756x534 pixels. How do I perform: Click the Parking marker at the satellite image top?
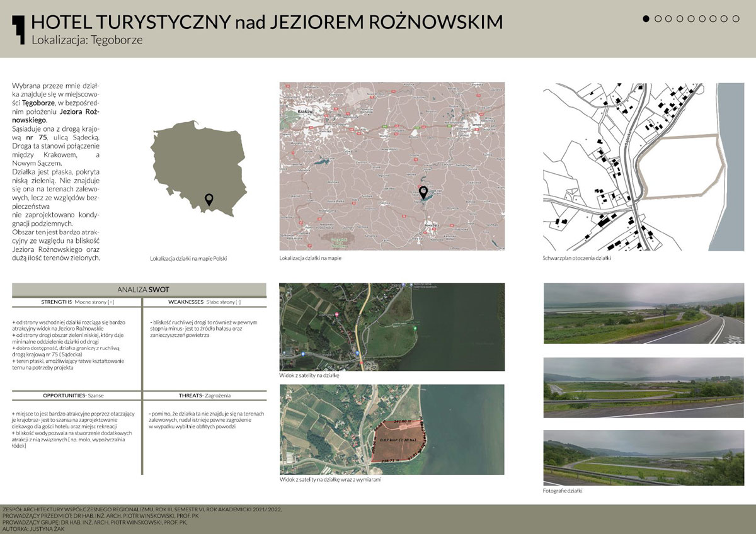click(403, 285)
